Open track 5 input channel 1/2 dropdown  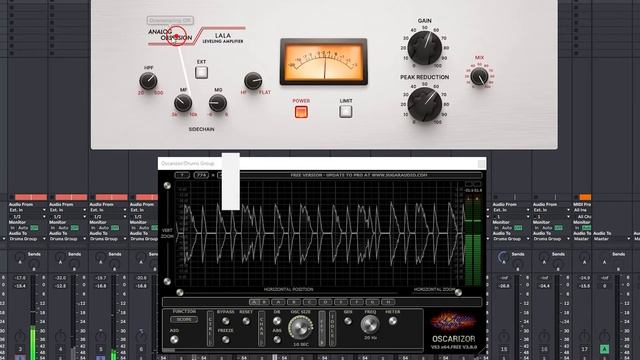coord(108,217)
